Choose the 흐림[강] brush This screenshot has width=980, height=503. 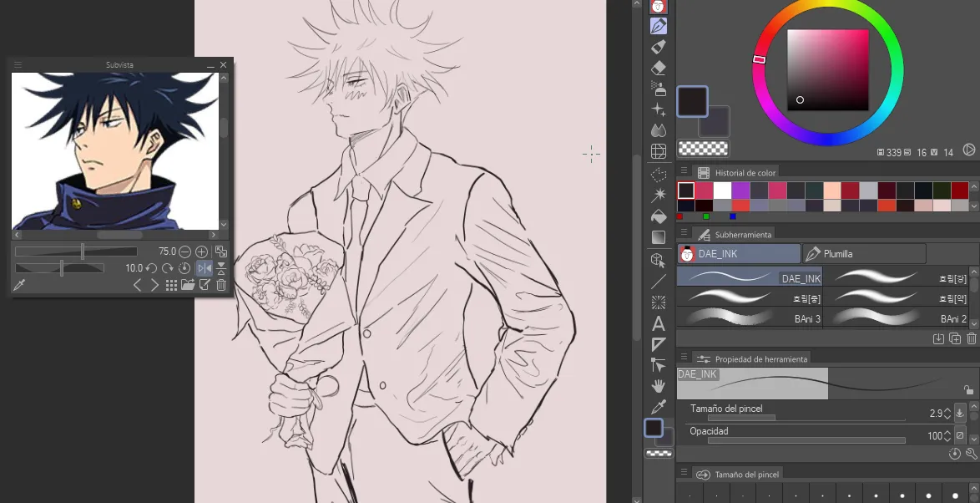point(896,277)
